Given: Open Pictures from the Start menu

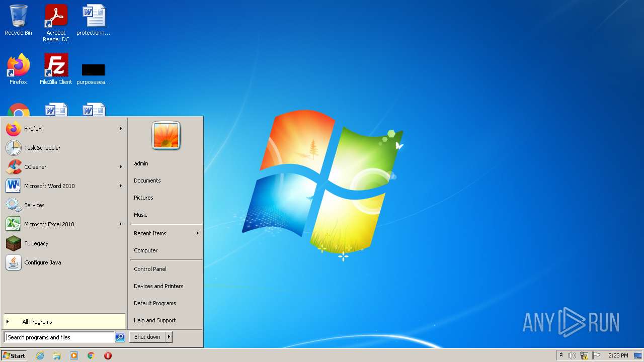Looking at the screenshot, I should coord(143,198).
